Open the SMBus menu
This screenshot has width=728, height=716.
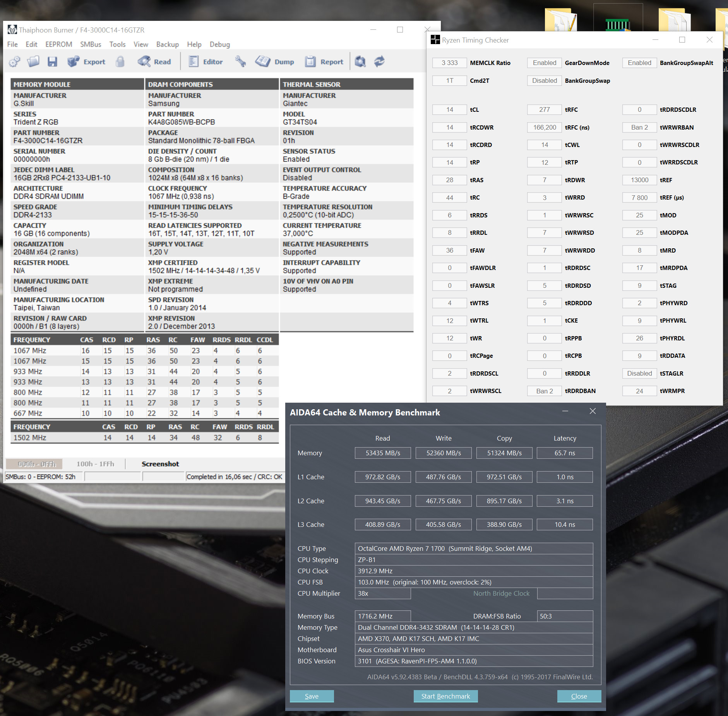click(x=91, y=44)
